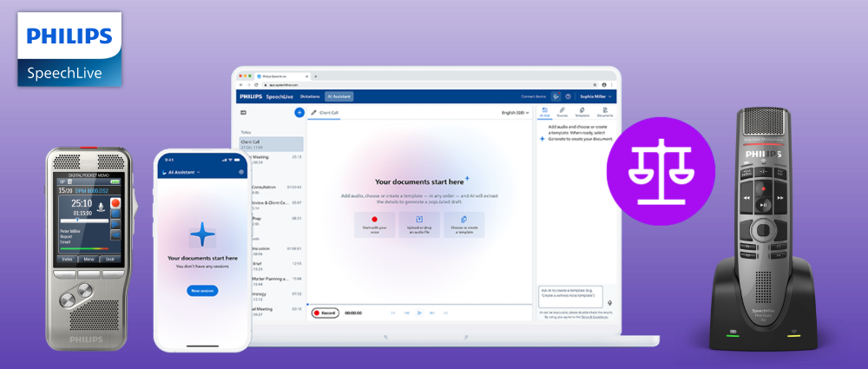The height and width of the screenshot is (369, 868).
Task: Click the rewind button on the SpeechMike
Action: 746,198
